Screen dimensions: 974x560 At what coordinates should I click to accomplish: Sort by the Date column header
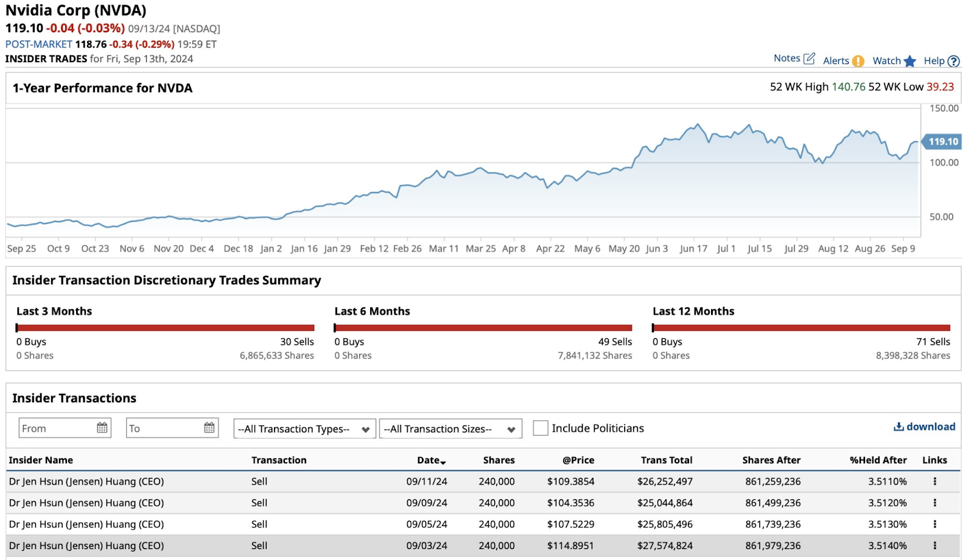click(x=432, y=460)
